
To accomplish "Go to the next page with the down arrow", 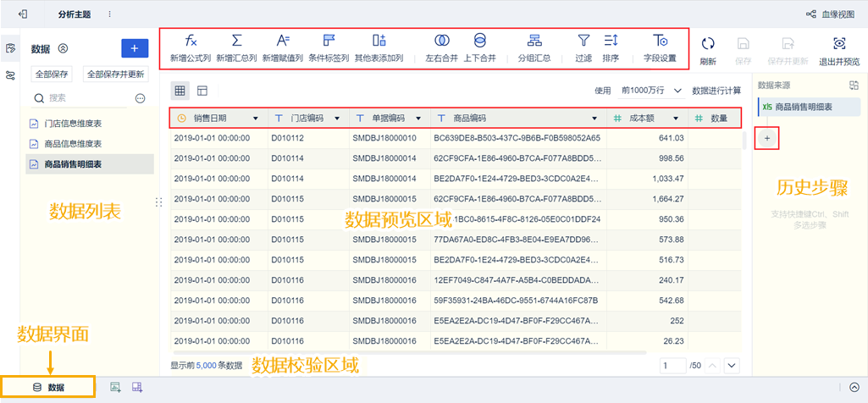I will pyautogui.click(x=733, y=366).
